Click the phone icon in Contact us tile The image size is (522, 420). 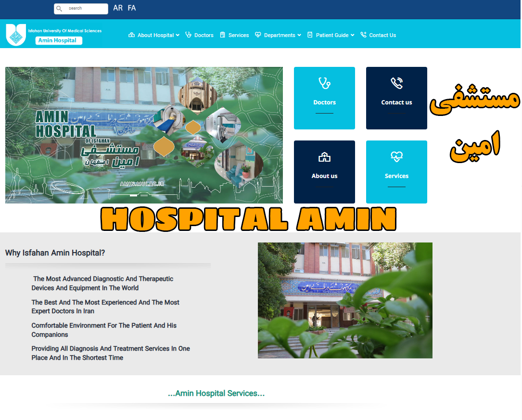(x=396, y=83)
